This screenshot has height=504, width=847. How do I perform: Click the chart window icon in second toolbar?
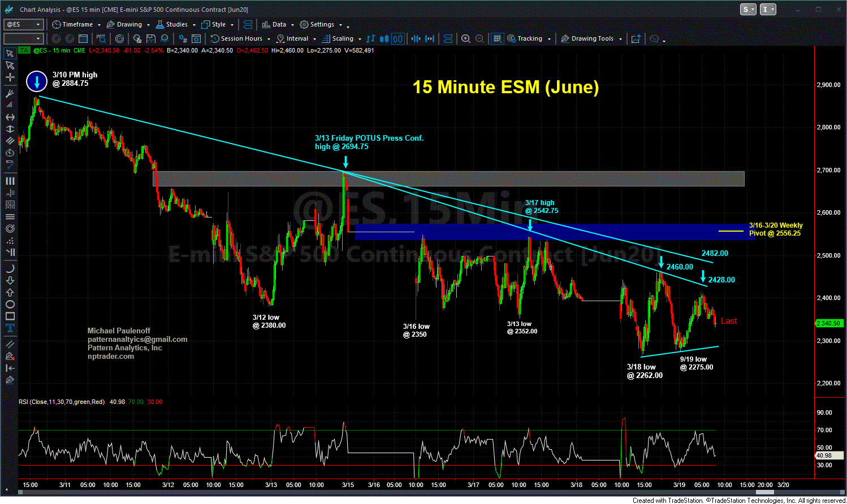tap(83, 39)
